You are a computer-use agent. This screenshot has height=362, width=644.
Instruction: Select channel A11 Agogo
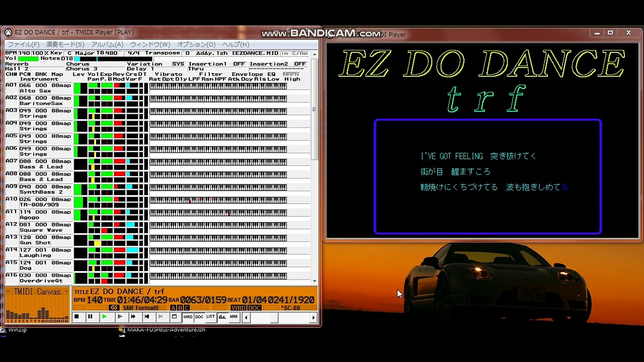coord(39,215)
